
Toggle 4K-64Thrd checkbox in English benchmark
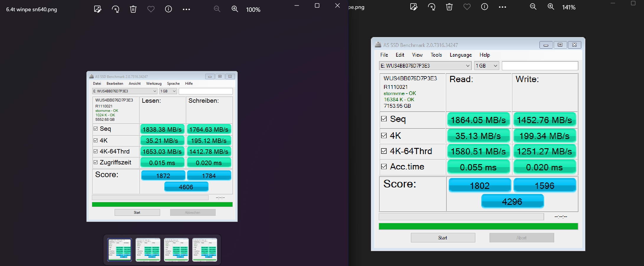coord(384,151)
